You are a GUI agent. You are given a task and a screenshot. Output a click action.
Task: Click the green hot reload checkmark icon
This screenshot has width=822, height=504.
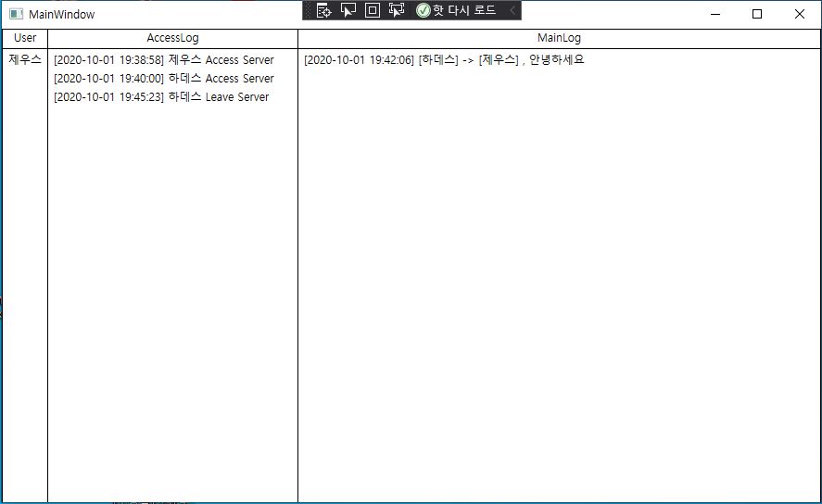pyautogui.click(x=424, y=10)
